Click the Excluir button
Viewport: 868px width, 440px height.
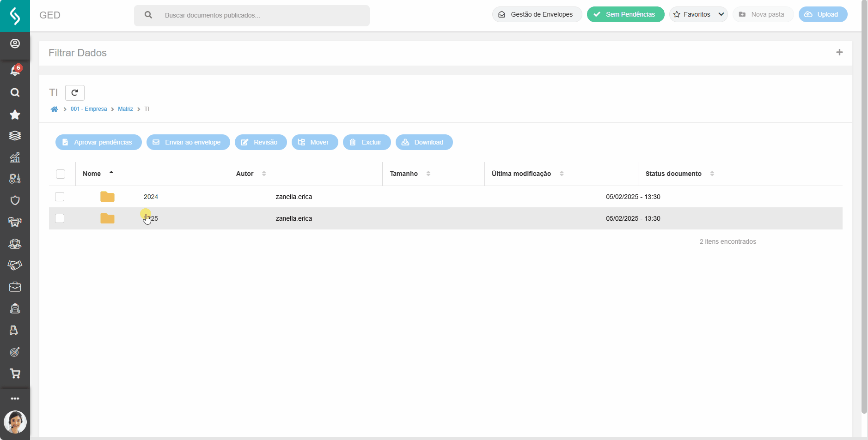367,142
